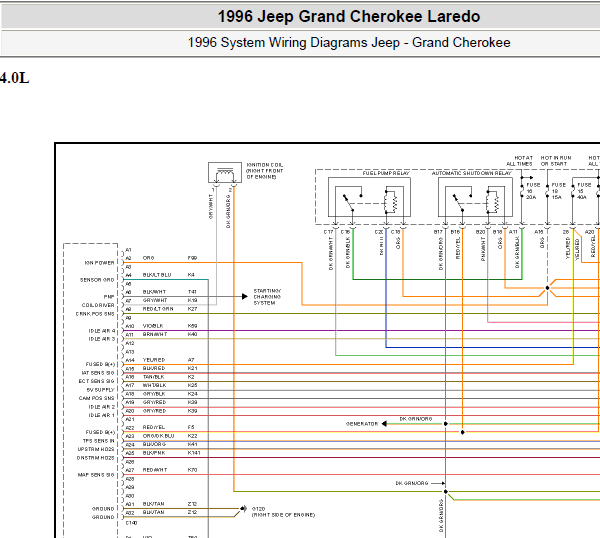This screenshot has height=538, width=600.
Task: Click the Automatic Shutdown Relay coil symbol
Action: [x=493, y=202]
